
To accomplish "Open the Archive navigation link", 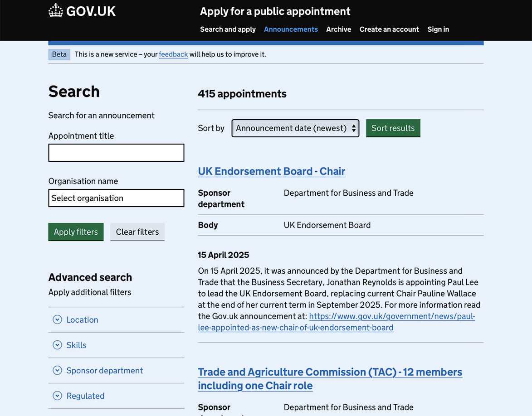I will [x=338, y=29].
